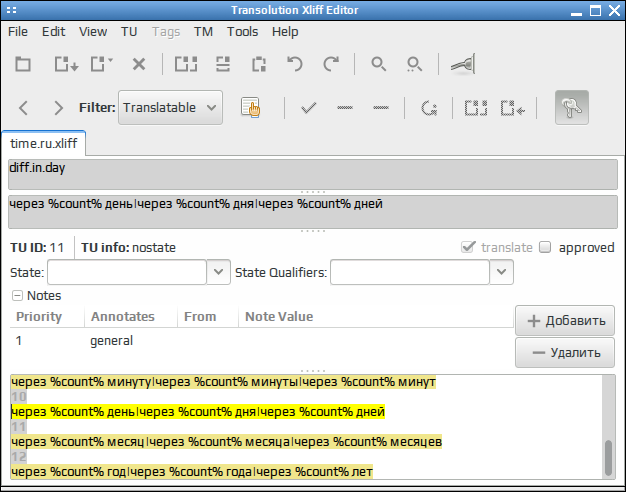Maximize the Transolution Xliff Editor window

pos(595,10)
